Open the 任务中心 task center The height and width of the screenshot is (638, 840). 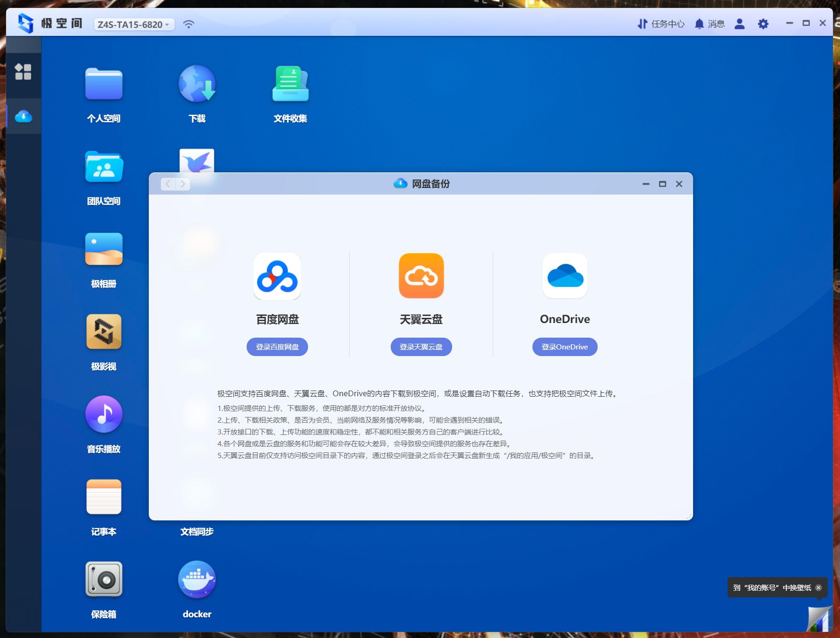pyautogui.click(x=661, y=24)
